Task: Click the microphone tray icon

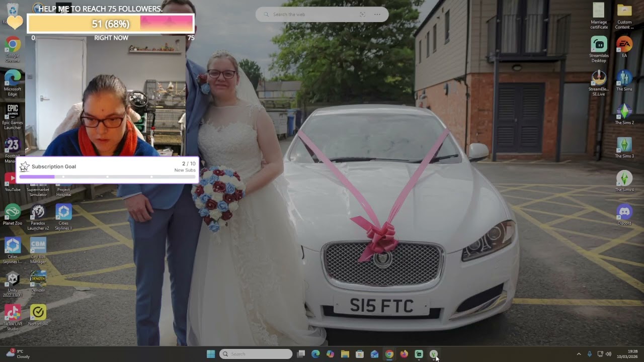Action: 590,354
